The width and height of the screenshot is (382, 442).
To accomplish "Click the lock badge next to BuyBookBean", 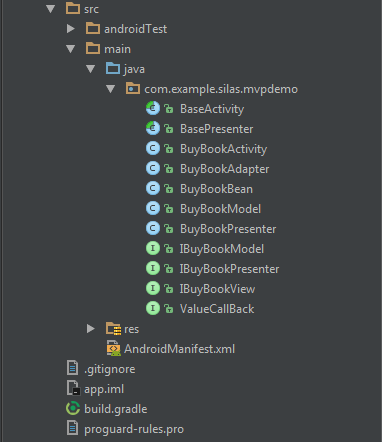I will (x=169, y=189).
